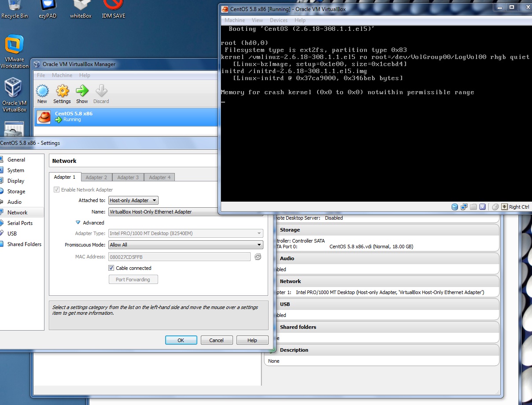Select the Storage settings category
Screen dimensions: 532x405
(x=16, y=191)
